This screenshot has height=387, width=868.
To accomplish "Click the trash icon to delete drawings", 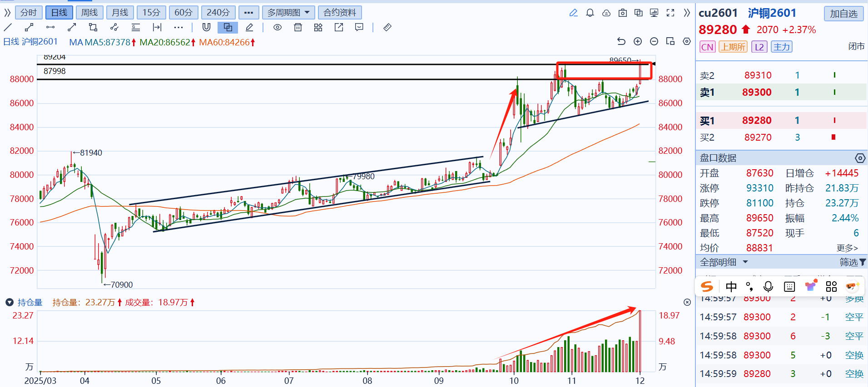I will point(298,28).
